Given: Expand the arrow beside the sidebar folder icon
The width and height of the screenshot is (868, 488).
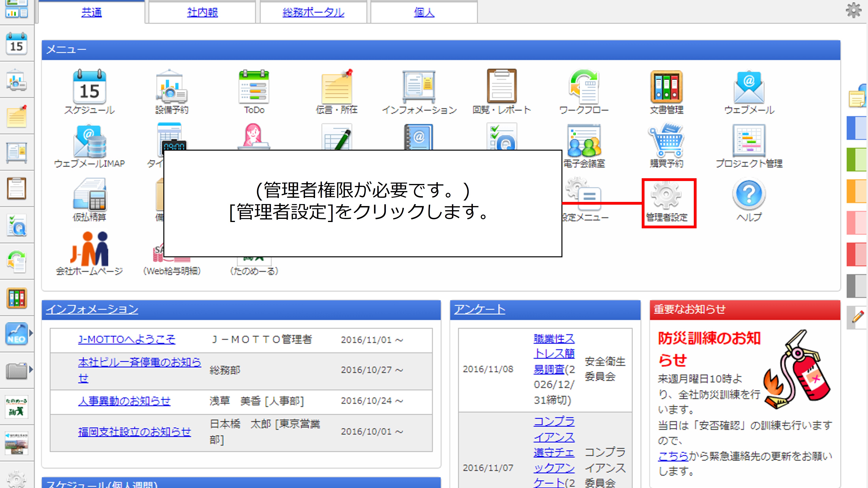Looking at the screenshot, I should pyautogui.click(x=31, y=369).
